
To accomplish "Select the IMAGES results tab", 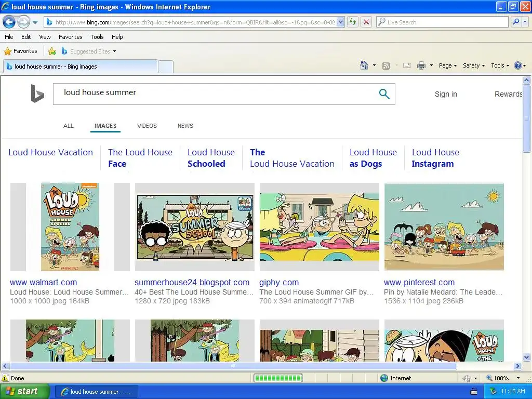I will [x=105, y=126].
